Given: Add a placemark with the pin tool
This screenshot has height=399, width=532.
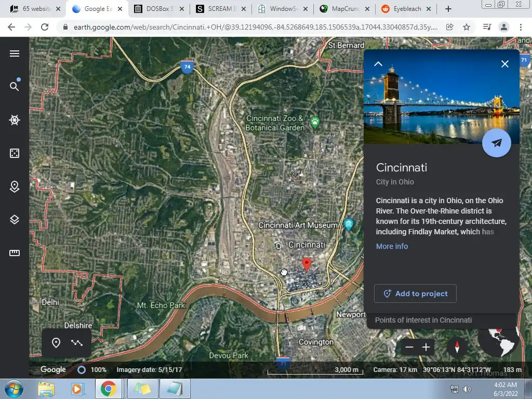Looking at the screenshot, I should (x=56, y=343).
